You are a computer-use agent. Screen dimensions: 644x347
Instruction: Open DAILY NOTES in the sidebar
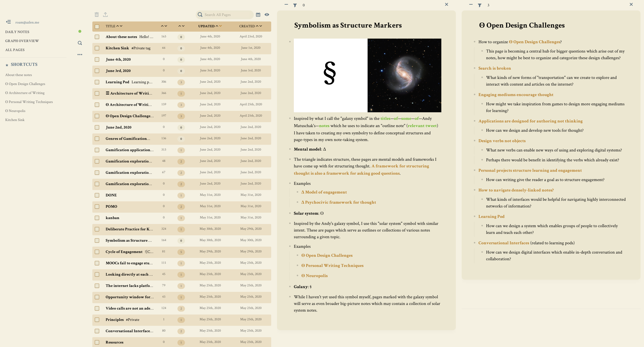[x=17, y=32]
